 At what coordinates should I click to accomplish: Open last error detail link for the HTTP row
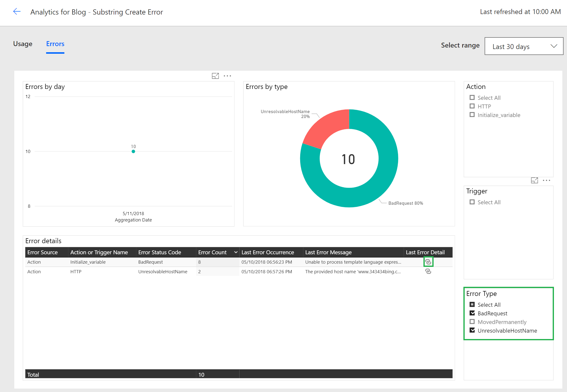click(x=428, y=272)
